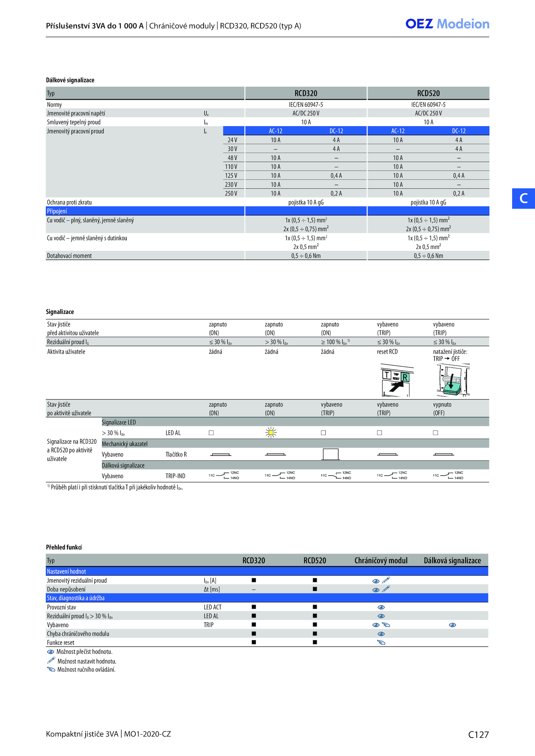535x756 pixels.
Task: Click RCD320 dash in Doba nepůsobení row
Action: coord(254,590)
